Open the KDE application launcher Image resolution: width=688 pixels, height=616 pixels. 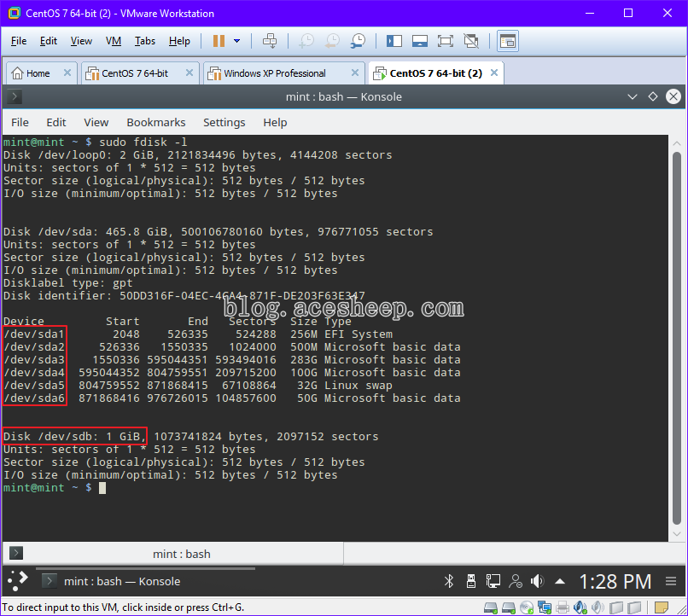(x=18, y=581)
